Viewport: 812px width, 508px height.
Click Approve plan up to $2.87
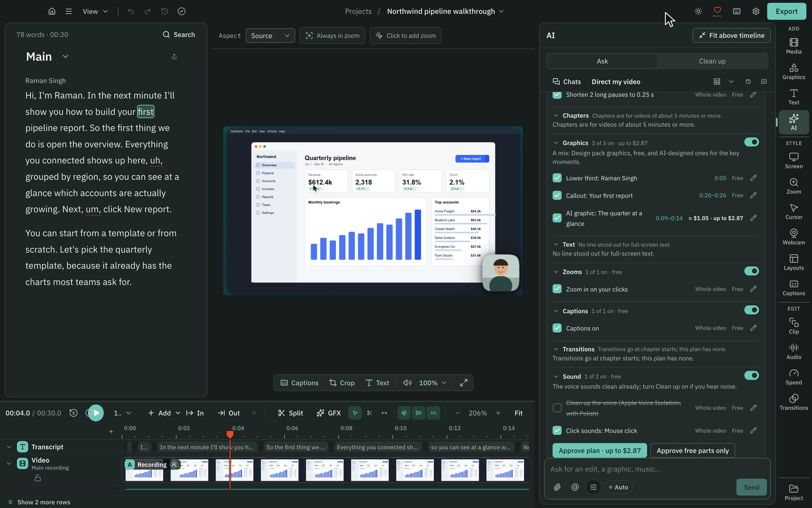599,451
